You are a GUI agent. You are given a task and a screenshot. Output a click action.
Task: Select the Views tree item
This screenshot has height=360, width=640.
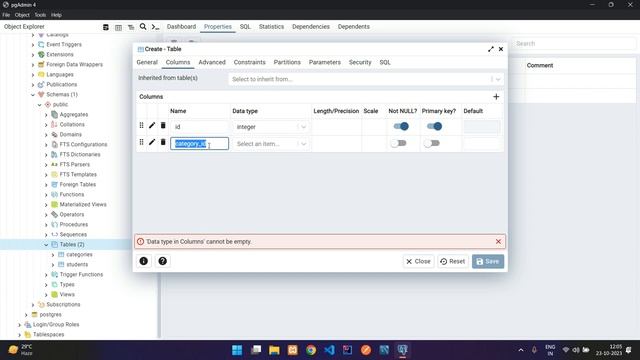click(67, 295)
